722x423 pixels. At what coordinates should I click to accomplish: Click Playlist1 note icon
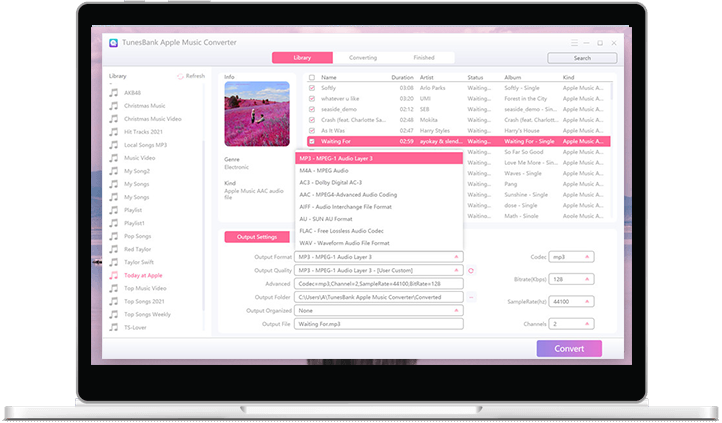point(113,223)
